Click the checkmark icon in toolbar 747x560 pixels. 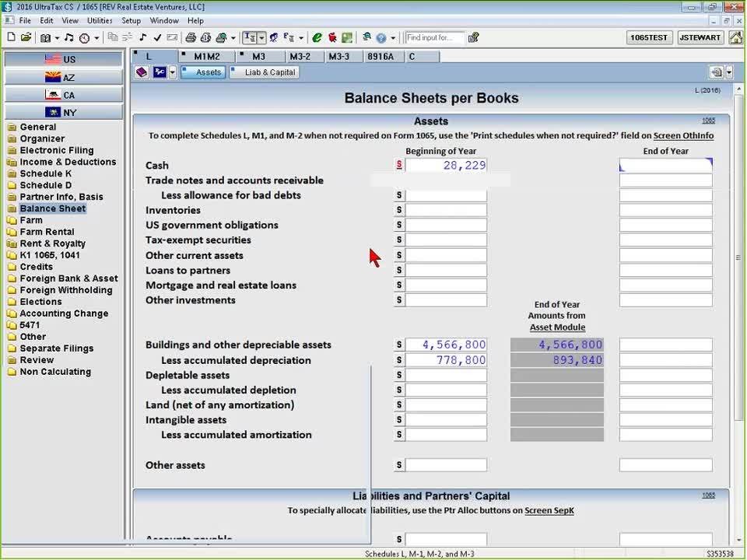pyautogui.click(x=157, y=37)
